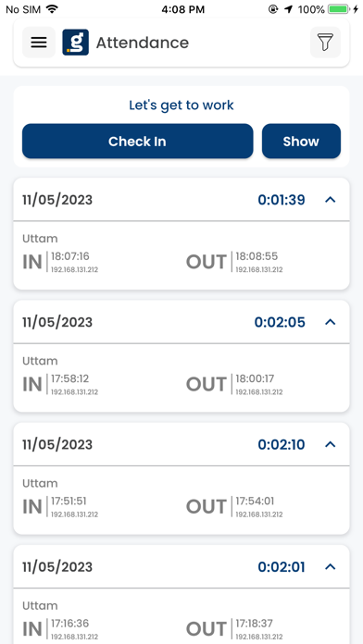This screenshot has width=363, height=644.
Task: Tap the Let's get to work text
Action: click(181, 105)
